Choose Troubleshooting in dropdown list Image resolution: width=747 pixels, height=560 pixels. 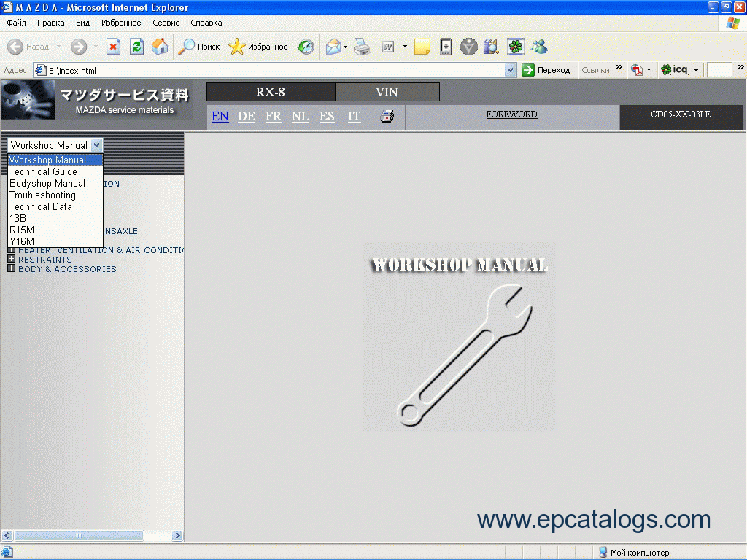pyautogui.click(x=55, y=195)
